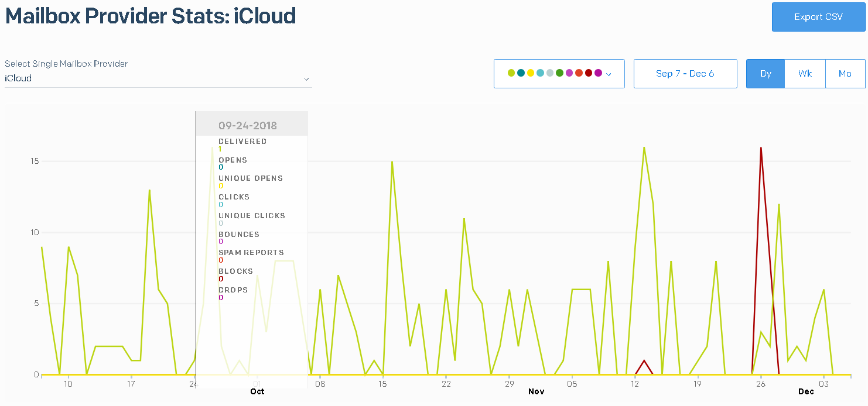This screenshot has width=868, height=406.
Task: Click the orange-red Spam Reports dot in metrics selector
Action: pyautogui.click(x=579, y=73)
